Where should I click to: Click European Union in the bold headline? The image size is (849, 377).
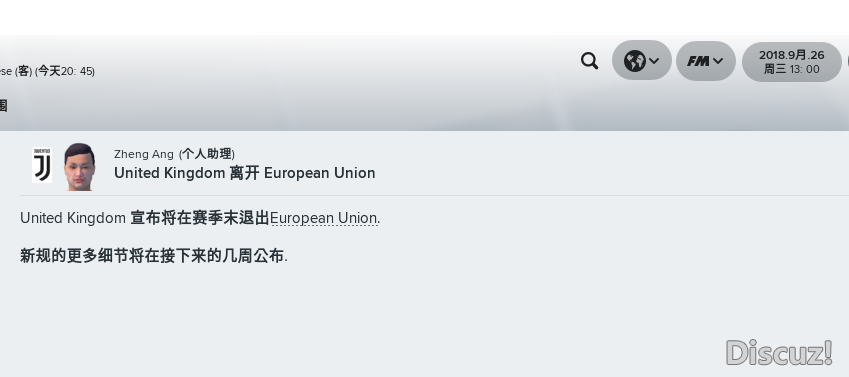pos(319,173)
